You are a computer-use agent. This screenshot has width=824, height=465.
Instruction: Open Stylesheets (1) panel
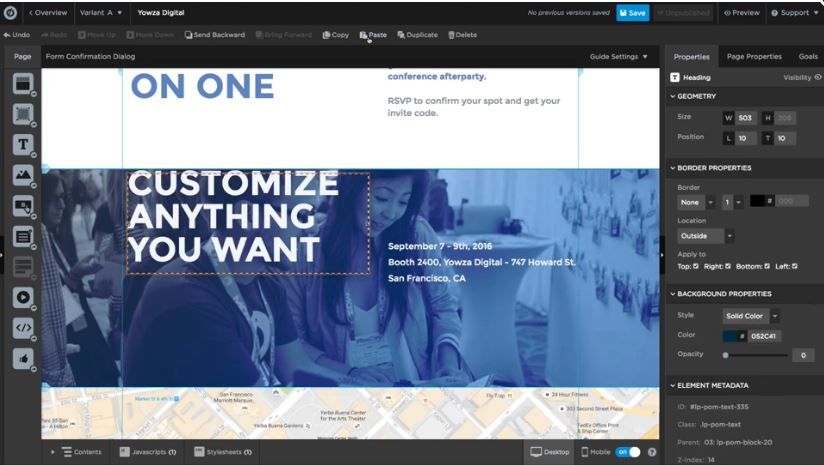[223, 452]
